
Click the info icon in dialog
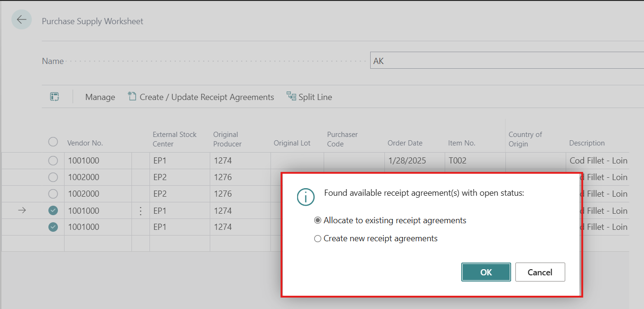coord(306,197)
